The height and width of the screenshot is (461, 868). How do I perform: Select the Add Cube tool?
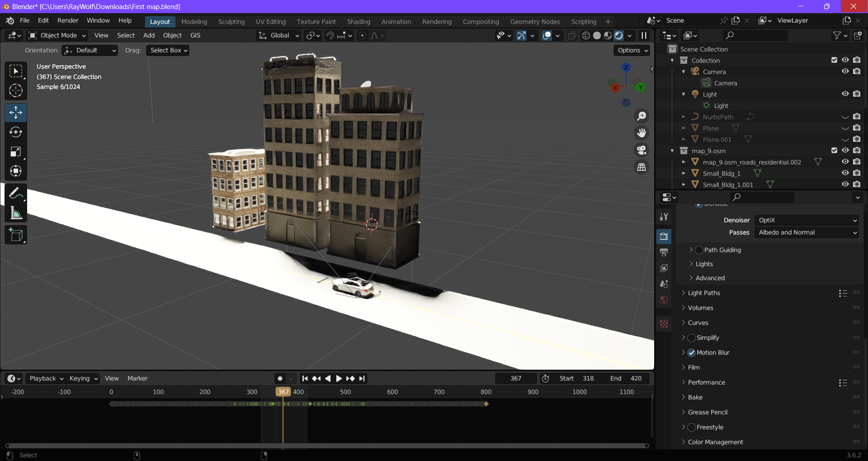tap(16, 235)
